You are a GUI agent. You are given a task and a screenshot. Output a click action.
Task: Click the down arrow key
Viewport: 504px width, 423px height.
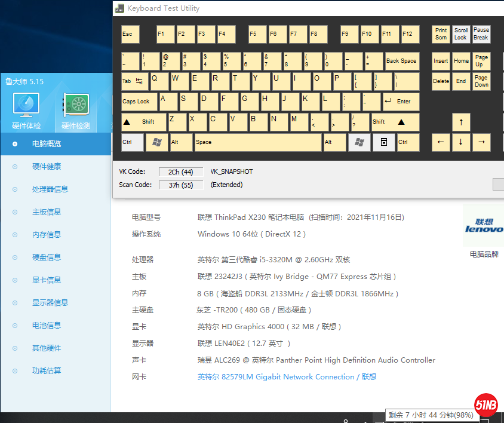[461, 142]
